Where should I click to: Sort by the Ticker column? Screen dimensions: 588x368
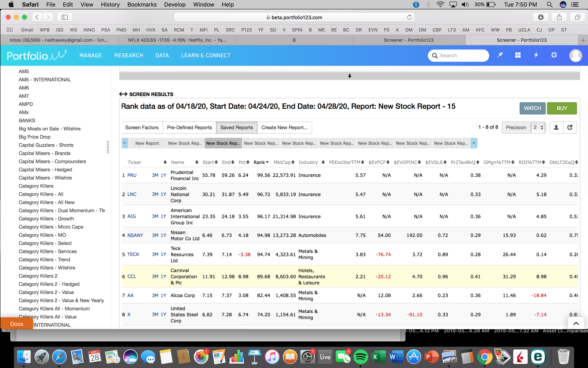click(x=147, y=162)
